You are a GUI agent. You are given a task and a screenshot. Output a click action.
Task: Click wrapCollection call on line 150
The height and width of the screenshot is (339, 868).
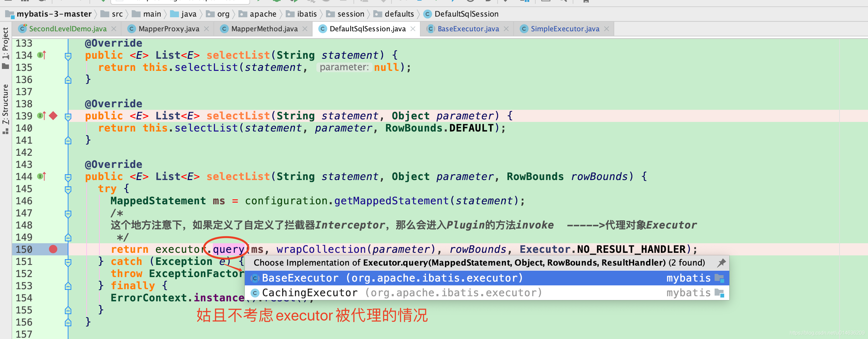tap(321, 249)
